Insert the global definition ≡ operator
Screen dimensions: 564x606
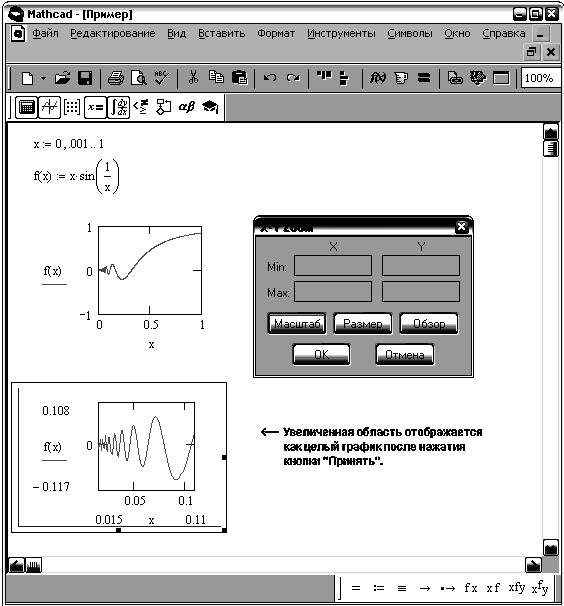pos(402,588)
